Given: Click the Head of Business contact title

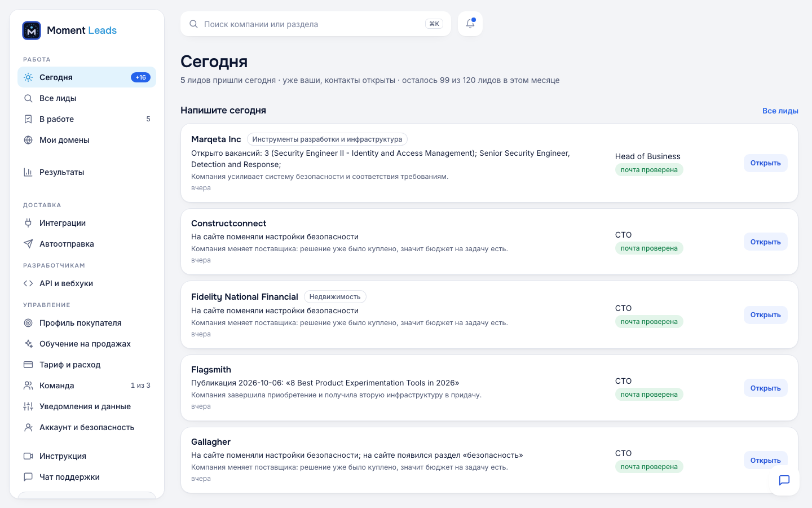Looking at the screenshot, I should (648, 156).
